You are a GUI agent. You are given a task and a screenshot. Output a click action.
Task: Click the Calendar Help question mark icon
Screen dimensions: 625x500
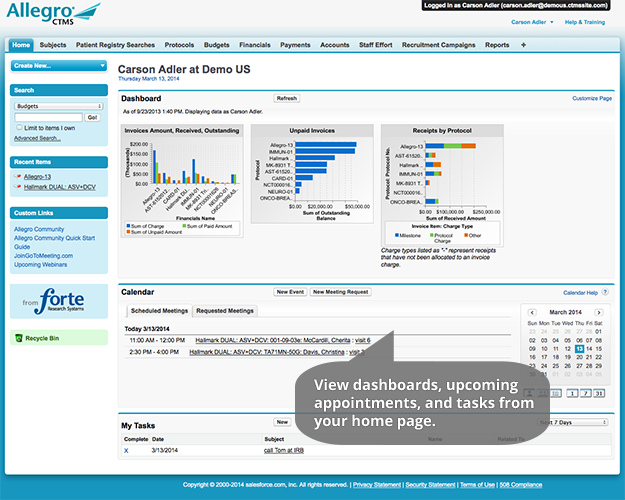[x=605, y=292]
